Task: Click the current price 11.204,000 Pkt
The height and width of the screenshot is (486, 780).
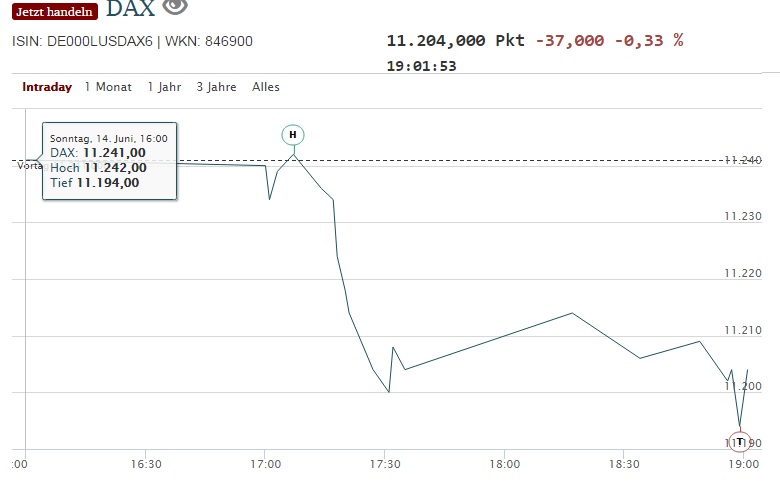Action: point(455,40)
